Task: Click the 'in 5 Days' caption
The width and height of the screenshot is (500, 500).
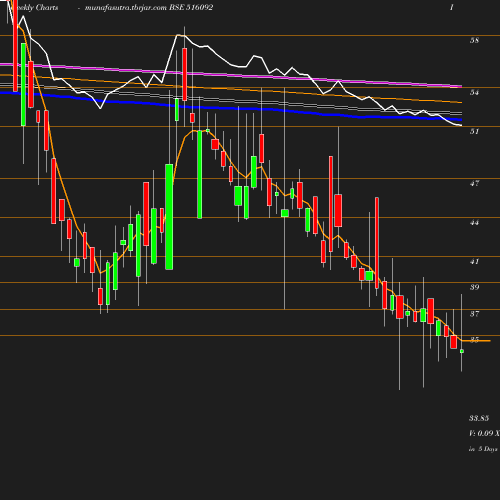Action: click(x=483, y=449)
